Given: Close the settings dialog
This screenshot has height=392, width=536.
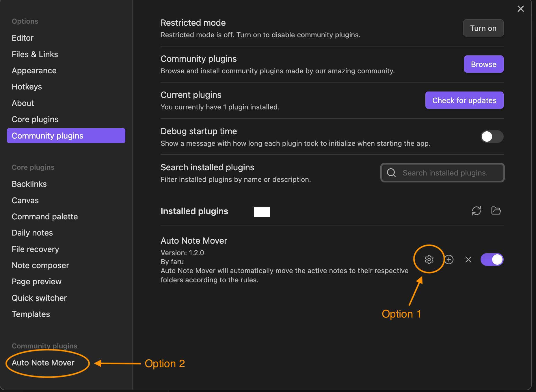Looking at the screenshot, I should (x=520, y=9).
